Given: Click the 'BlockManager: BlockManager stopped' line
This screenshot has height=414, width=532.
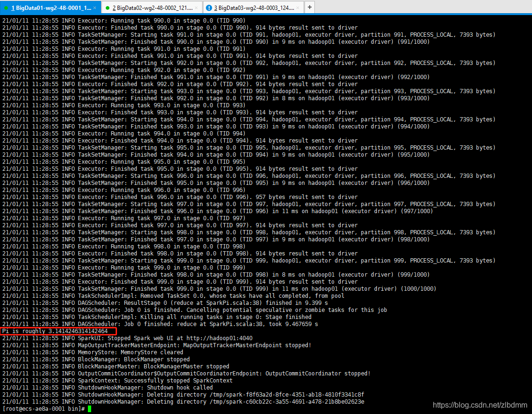Looking at the screenshot, I should click(x=96, y=359).
